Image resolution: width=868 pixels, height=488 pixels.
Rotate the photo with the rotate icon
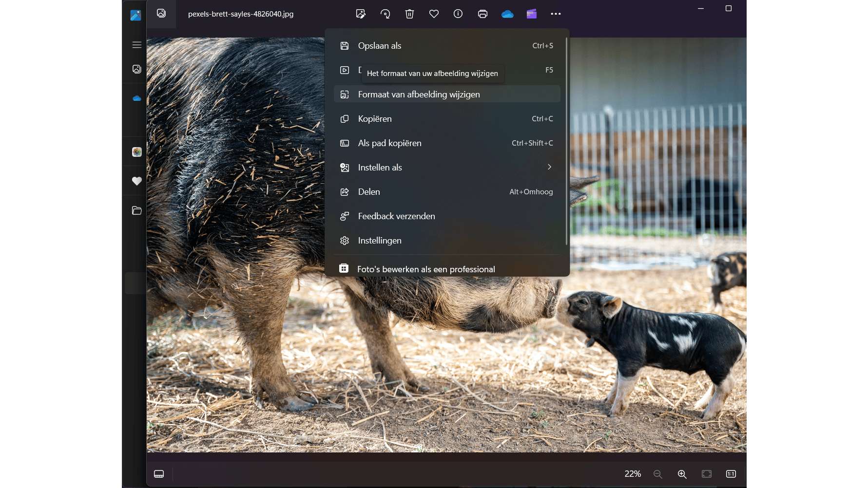[385, 14]
